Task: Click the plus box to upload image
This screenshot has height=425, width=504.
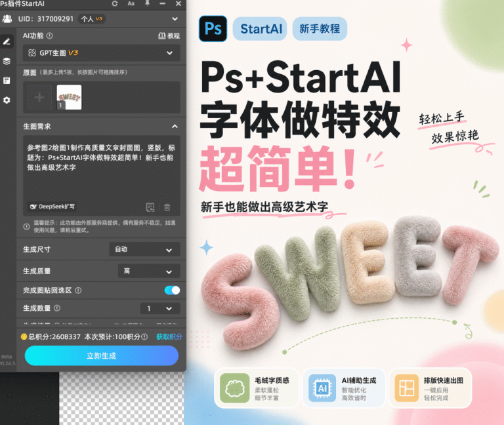Action: (39, 97)
